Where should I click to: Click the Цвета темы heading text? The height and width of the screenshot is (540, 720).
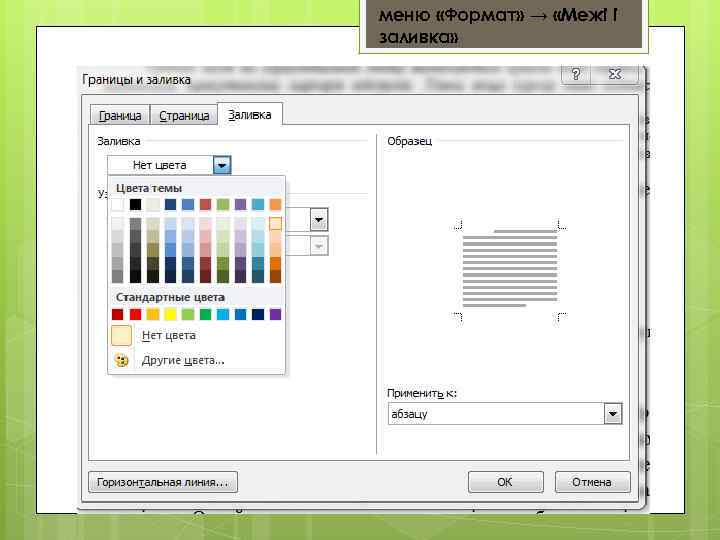pyautogui.click(x=149, y=188)
